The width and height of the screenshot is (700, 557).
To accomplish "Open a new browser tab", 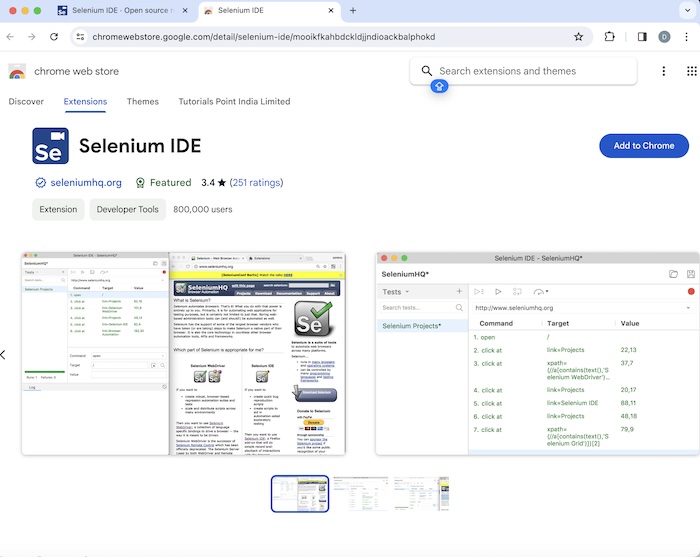I will pos(353,10).
